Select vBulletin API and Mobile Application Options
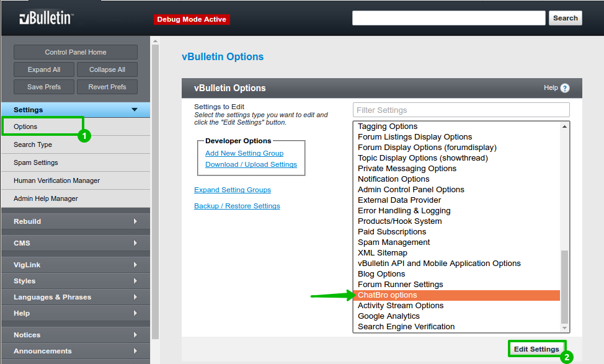The image size is (604, 364). (457, 263)
